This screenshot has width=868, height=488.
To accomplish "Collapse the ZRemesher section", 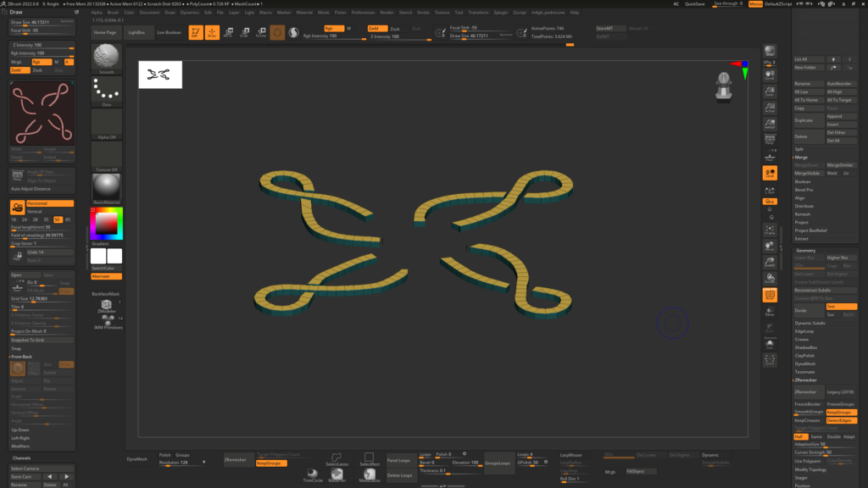I will 805,380.
